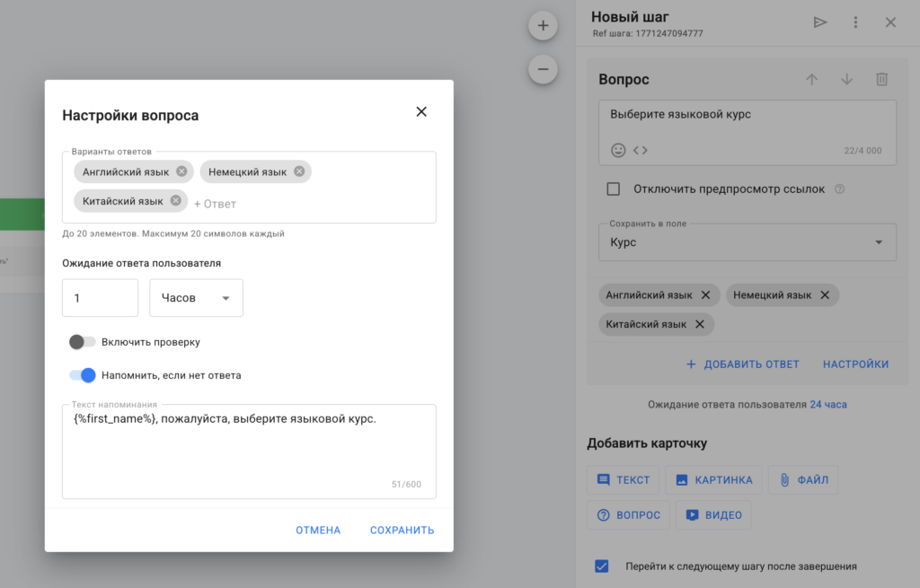Viewport: 920px width, 588px height.
Task: Remove the Немецкий язык chip in dialog
Action: (x=299, y=171)
